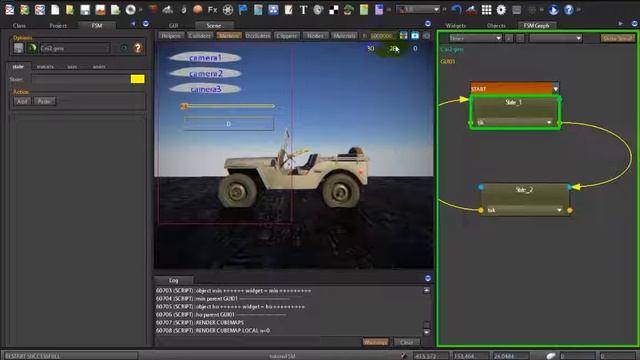Click the red cube toolbar icon

pos(153,9)
